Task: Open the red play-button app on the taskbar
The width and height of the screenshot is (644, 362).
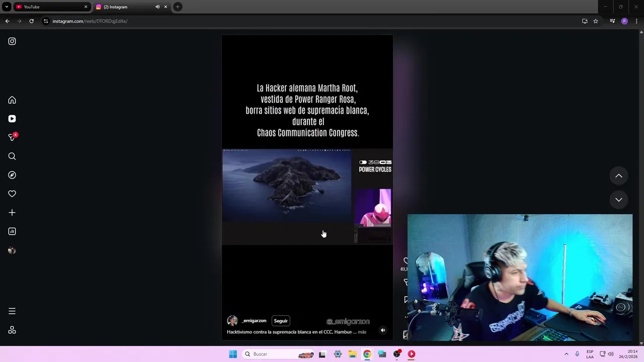Action: [x=412, y=354]
